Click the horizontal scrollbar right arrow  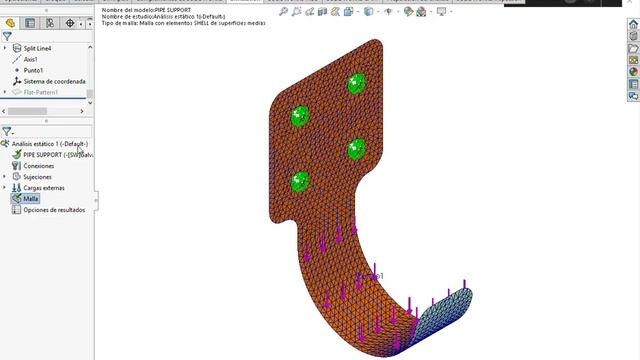point(82,111)
